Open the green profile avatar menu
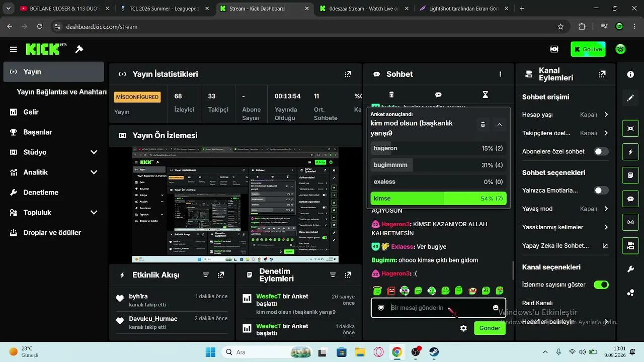This screenshot has height=362, width=644. [621, 49]
